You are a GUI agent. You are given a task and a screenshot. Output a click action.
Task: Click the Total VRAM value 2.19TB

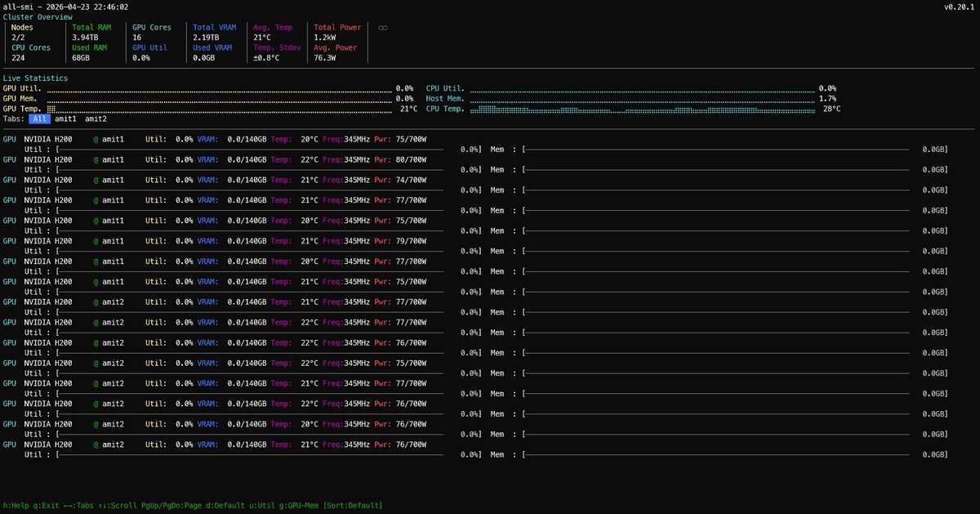(207, 38)
